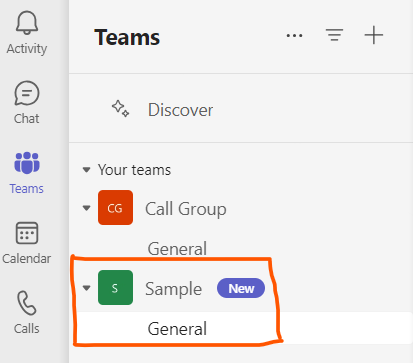Open the Calendar icon
The height and width of the screenshot is (363, 413).
pos(27,233)
